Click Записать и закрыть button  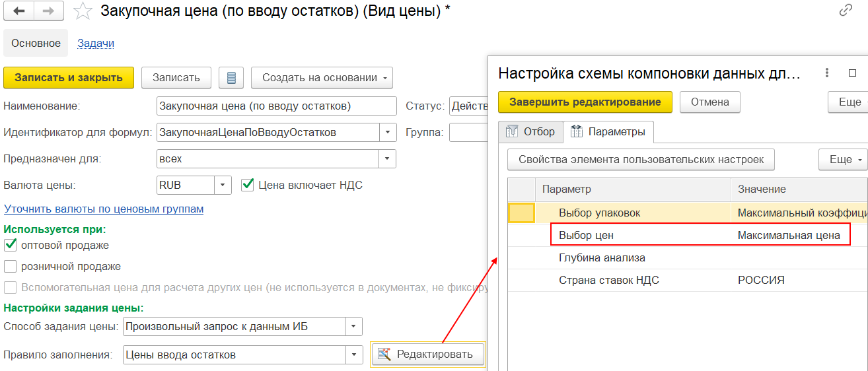69,78
